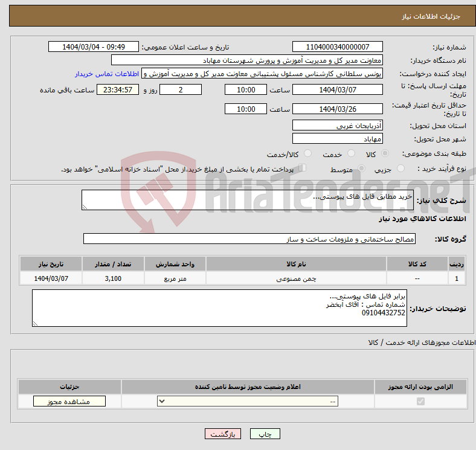Image resolution: width=476 pixels, height=450 pixels.
Task: Click the remaining days field showing 2
Action: [x=181, y=89]
